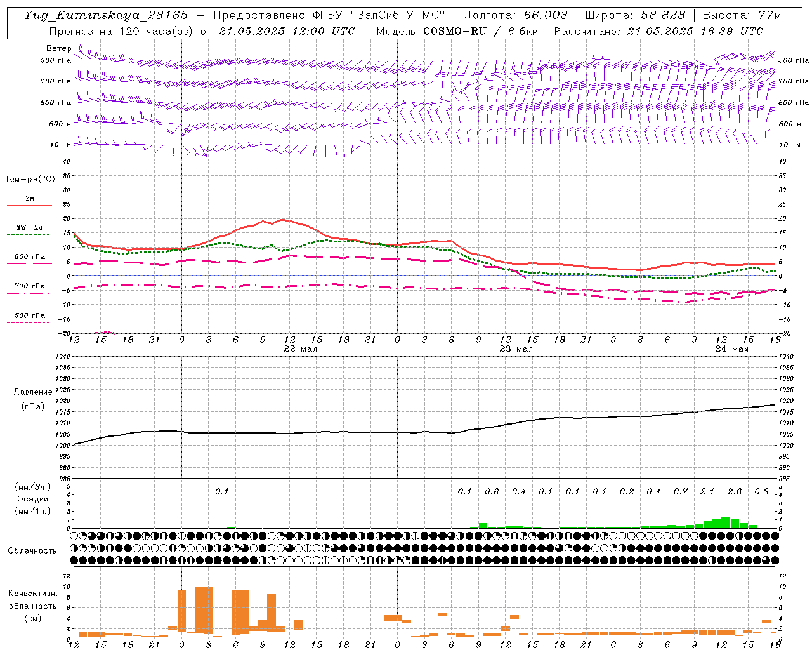
Task: Click the Давление pressure axis title
Action: click(33, 392)
